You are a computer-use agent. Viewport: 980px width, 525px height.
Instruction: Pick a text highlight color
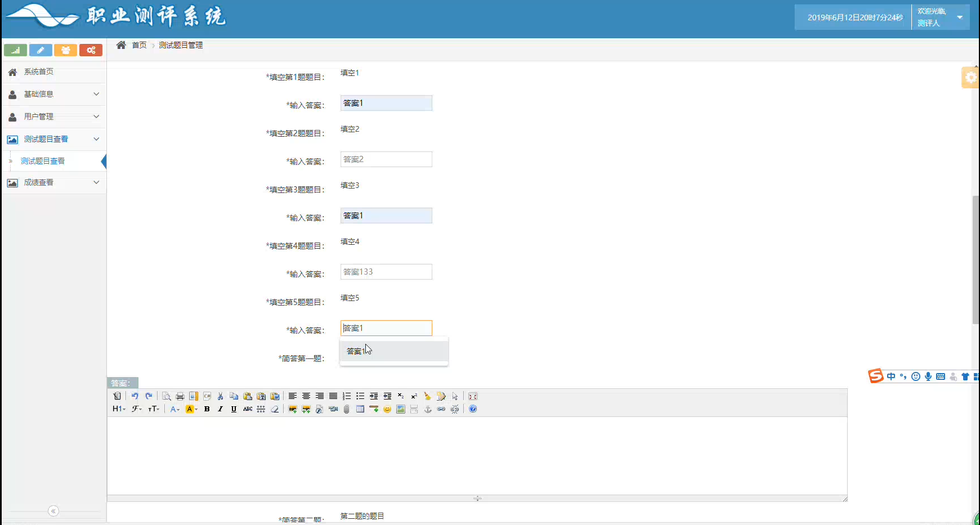coord(191,409)
